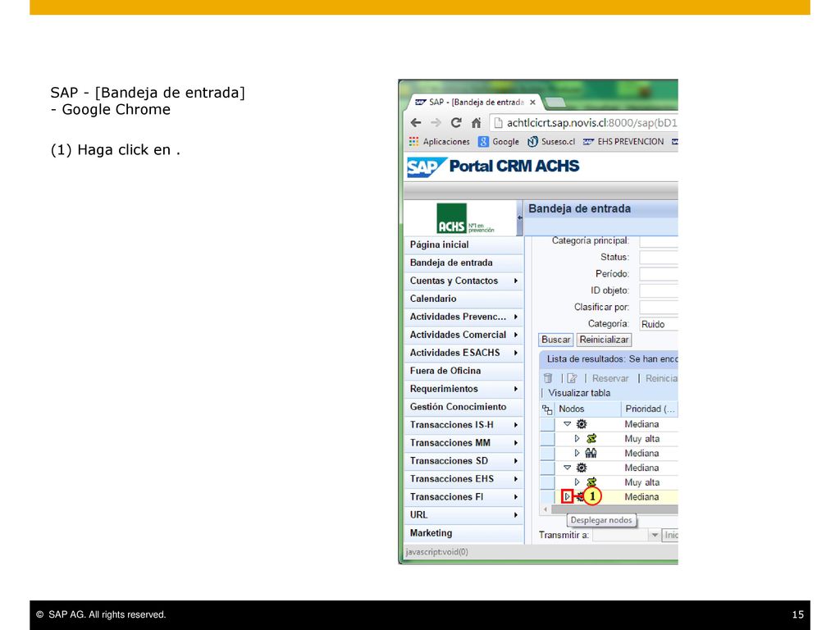Expand the Cuentas y Contactos submenu arrow
The width and height of the screenshot is (840, 630).
(x=515, y=281)
